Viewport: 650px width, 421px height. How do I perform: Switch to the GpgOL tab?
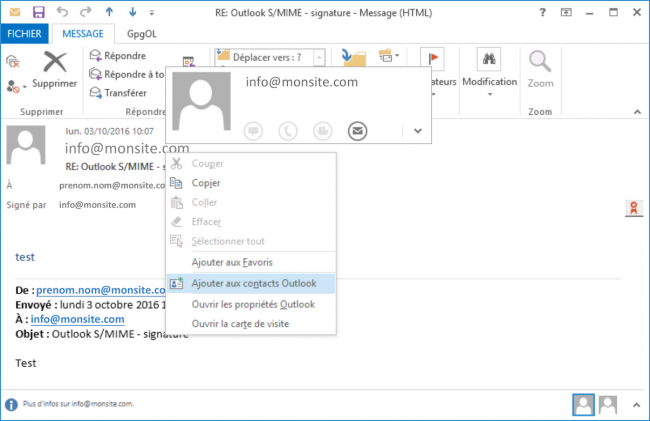coord(142,34)
